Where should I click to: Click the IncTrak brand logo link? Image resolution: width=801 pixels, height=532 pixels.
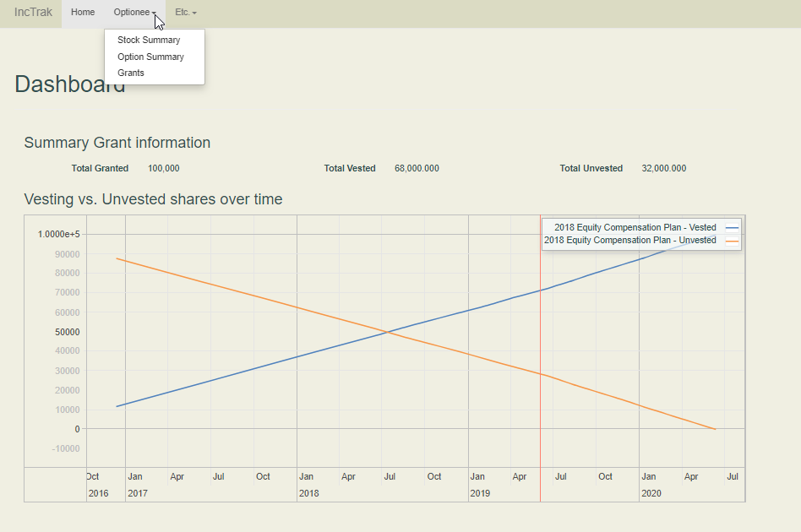click(x=33, y=13)
